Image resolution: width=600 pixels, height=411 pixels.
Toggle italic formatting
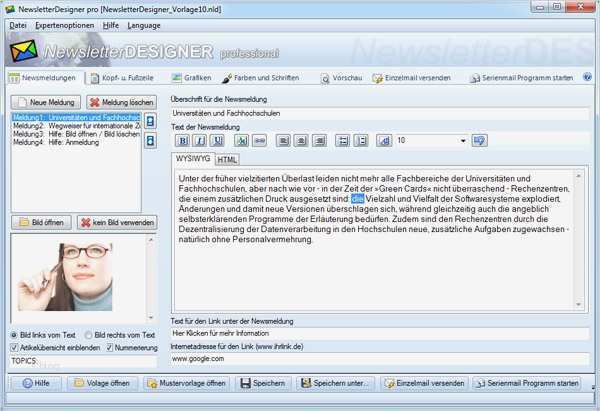200,140
